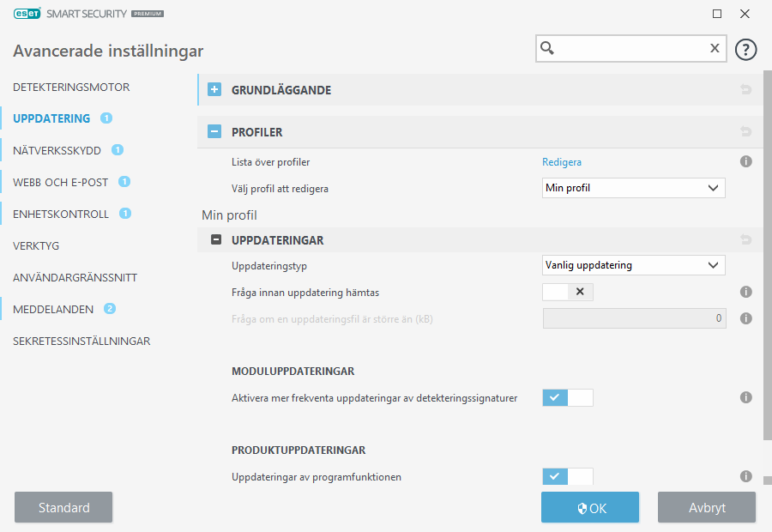772x532 pixels.
Task: Toggle Uppdateringar av programfunktionen switch
Action: (568, 476)
